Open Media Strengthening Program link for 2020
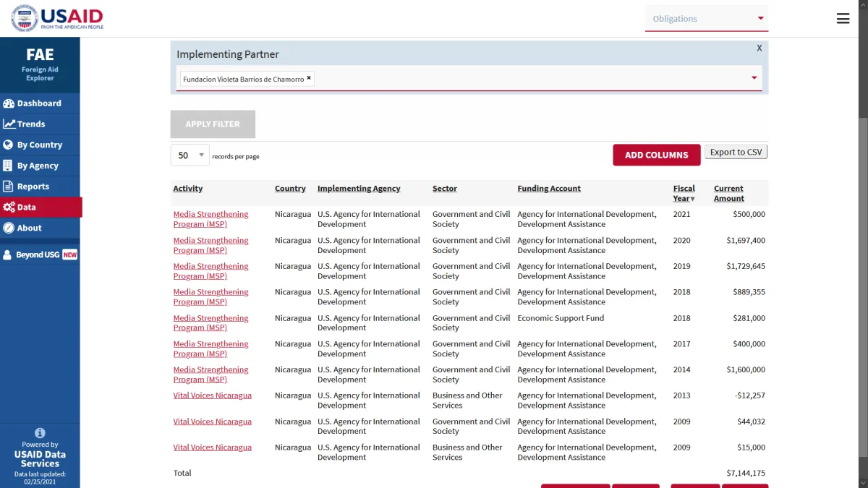 click(x=210, y=245)
